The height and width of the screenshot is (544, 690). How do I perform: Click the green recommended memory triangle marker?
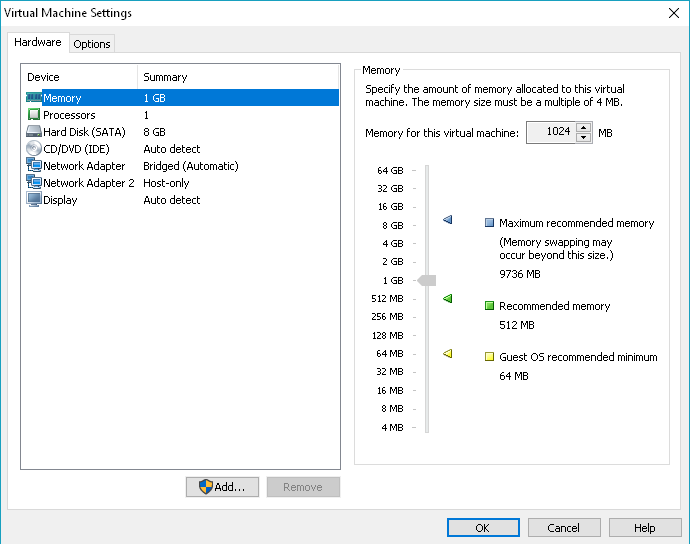tap(447, 298)
